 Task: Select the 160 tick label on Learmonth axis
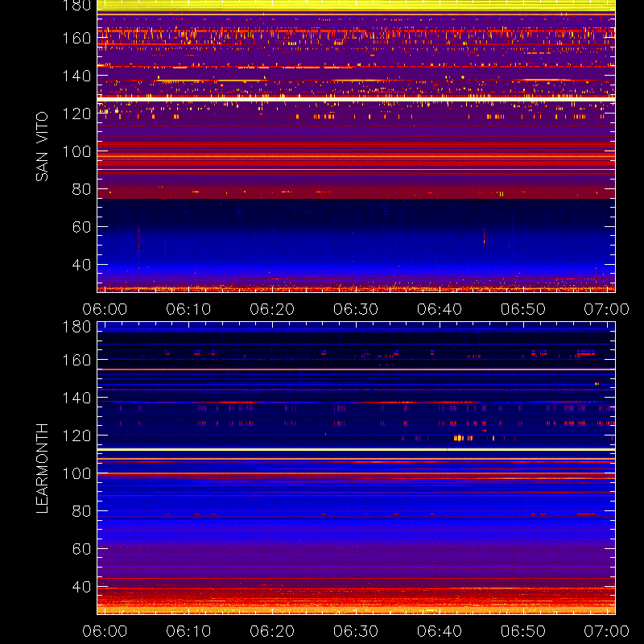click(76, 360)
